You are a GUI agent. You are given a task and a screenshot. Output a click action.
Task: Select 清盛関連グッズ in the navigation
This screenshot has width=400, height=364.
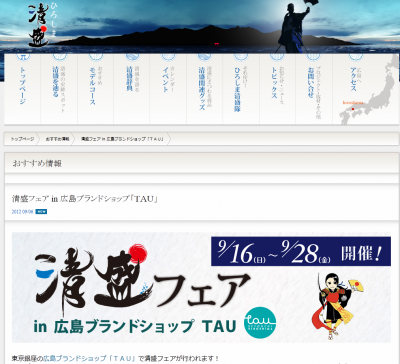(x=204, y=89)
